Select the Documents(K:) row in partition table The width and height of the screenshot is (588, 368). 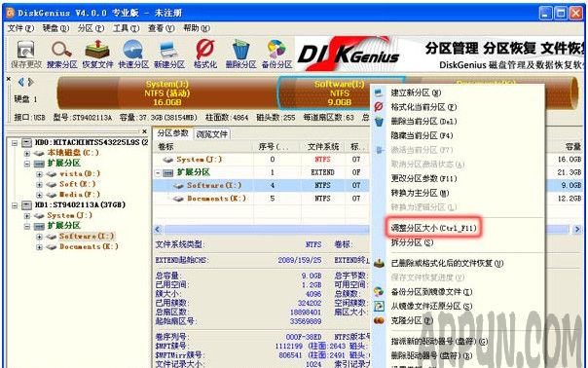point(261,199)
